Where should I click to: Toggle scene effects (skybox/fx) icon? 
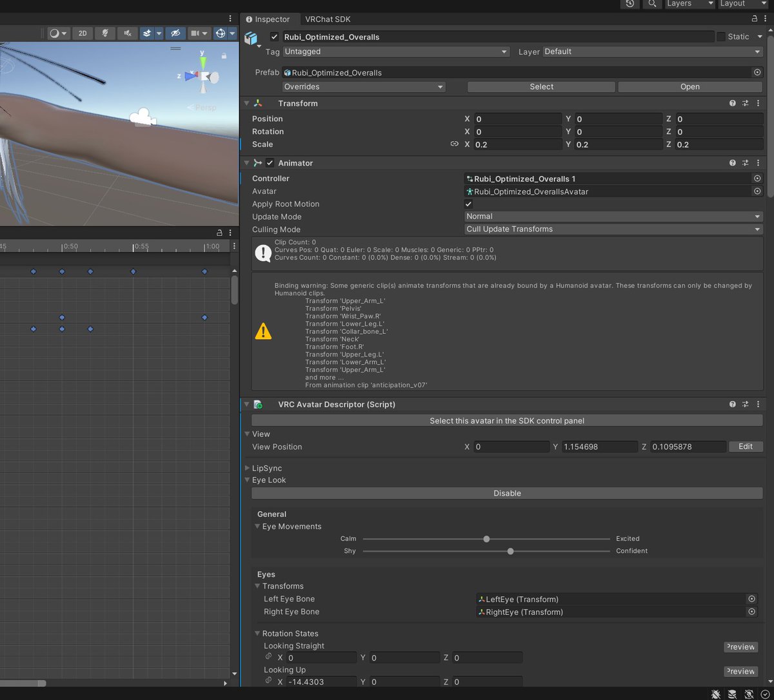[x=146, y=34]
